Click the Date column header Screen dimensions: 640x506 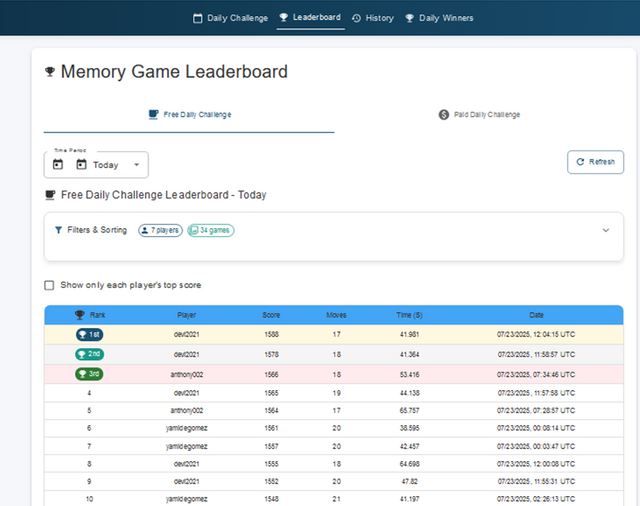click(536, 315)
